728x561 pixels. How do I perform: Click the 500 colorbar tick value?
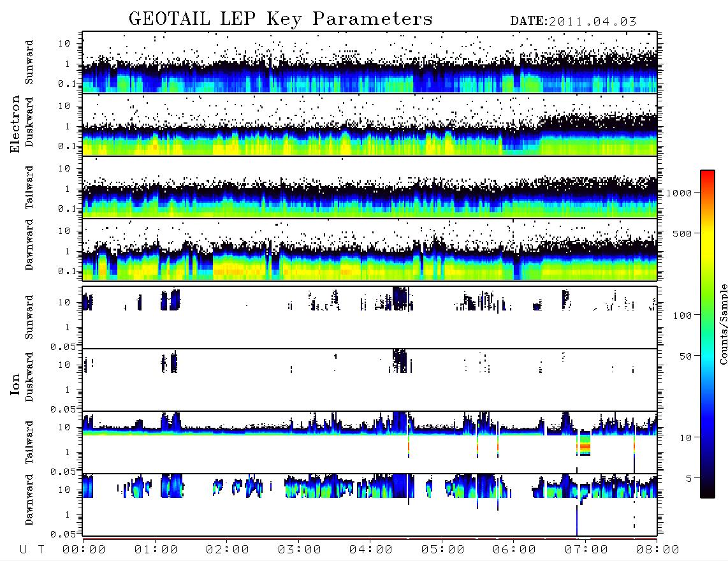tap(683, 233)
